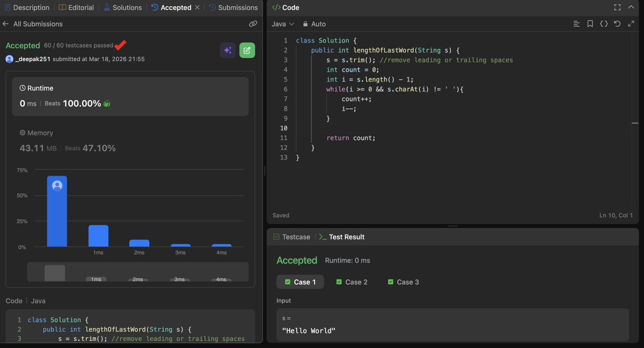Click the "Saved" status text

tap(281, 216)
